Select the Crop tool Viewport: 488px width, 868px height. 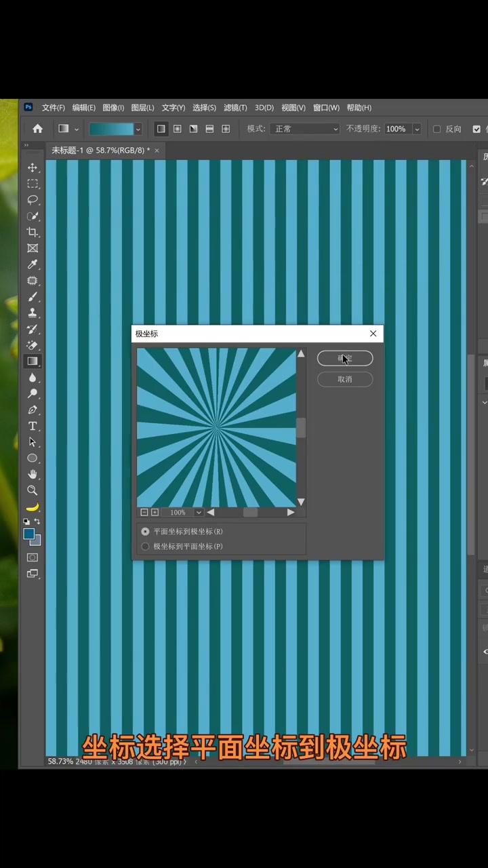click(32, 232)
